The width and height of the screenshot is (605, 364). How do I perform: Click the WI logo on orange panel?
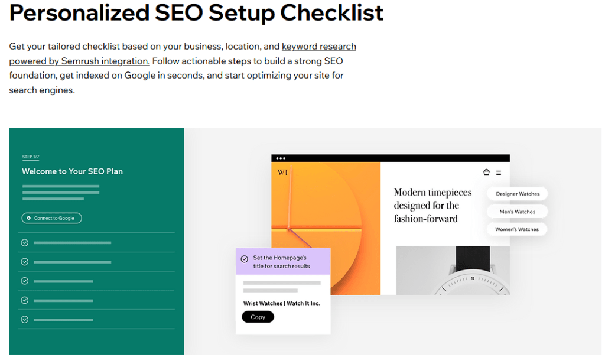point(282,172)
